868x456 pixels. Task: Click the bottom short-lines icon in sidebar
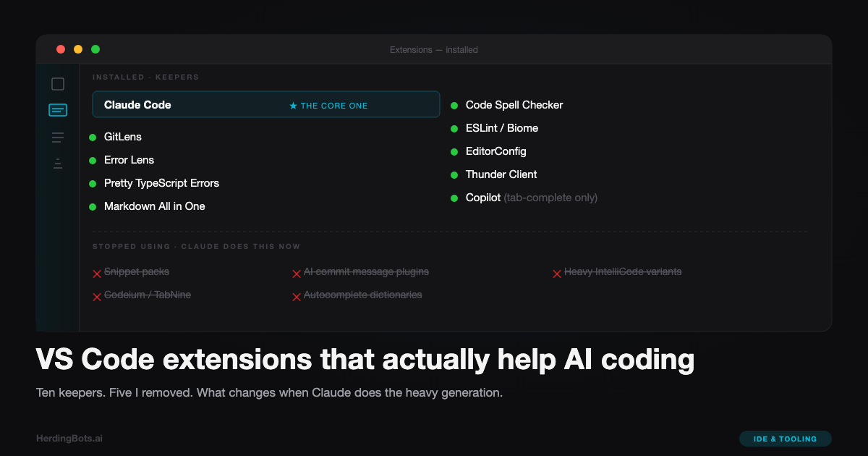(58, 164)
